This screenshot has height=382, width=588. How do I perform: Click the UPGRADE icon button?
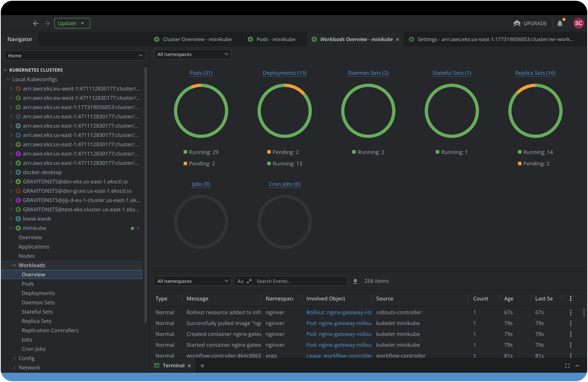[530, 23]
